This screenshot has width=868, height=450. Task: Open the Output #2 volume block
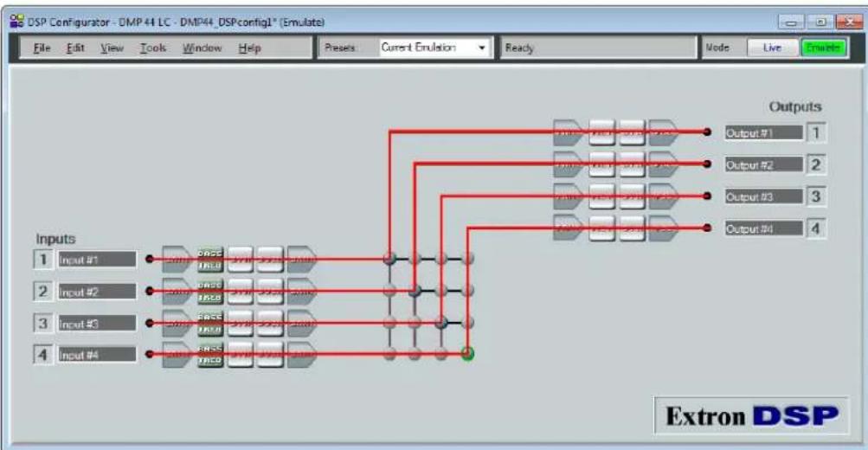click(x=663, y=164)
